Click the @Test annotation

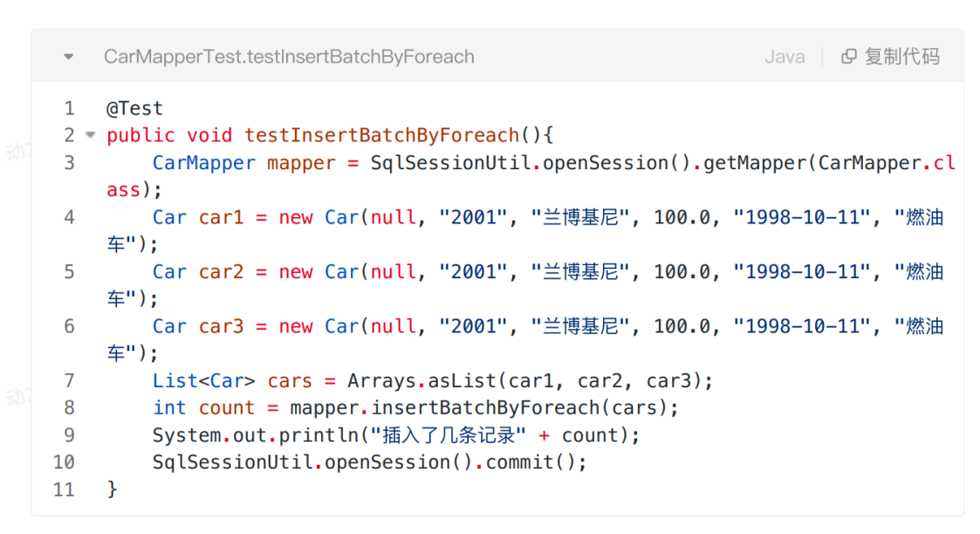click(x=134, y=108)
